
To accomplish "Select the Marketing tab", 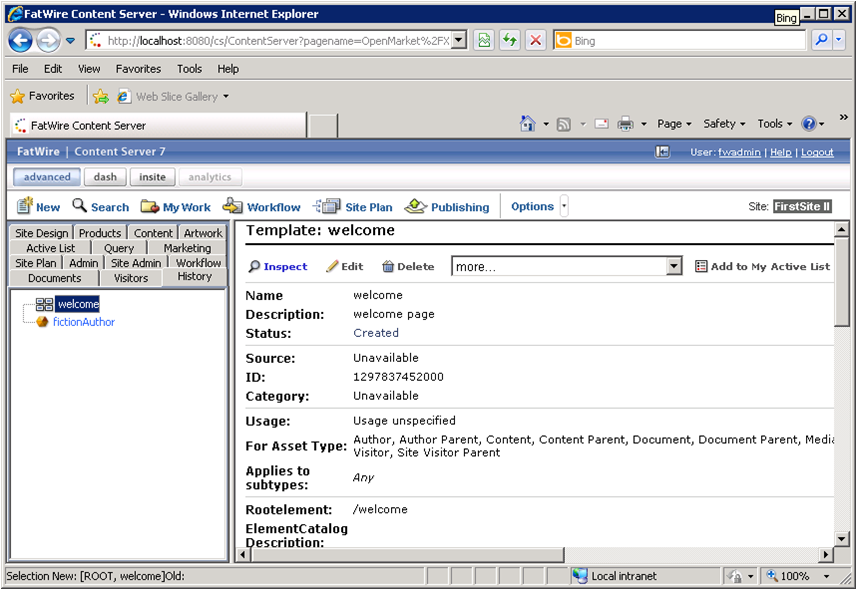I will (x=187, y=248).
